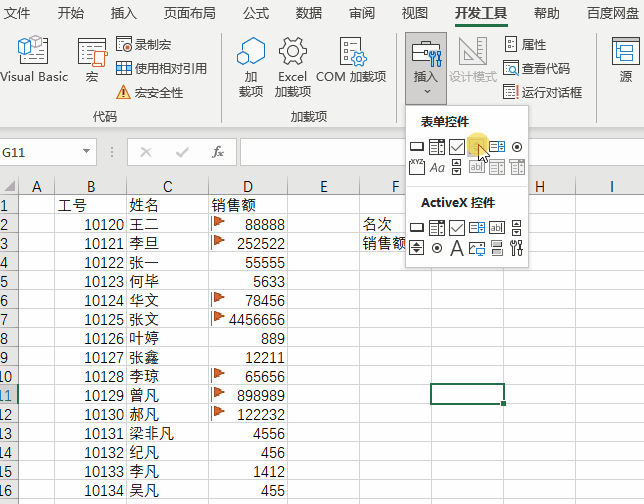The width and height of the screenshot is (644, 504).
Task: Select form control Option Button in 表单控件
Action: tap(517, 147)
